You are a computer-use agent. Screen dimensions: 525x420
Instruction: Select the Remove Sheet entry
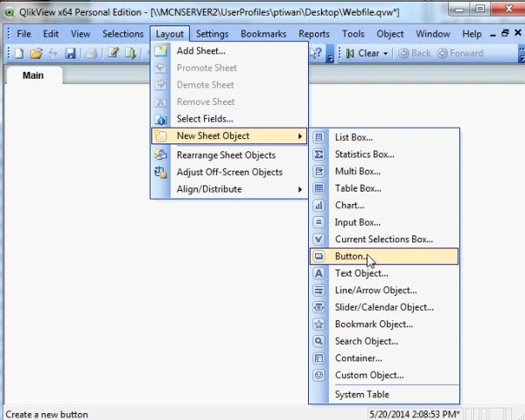pos(229,101)
